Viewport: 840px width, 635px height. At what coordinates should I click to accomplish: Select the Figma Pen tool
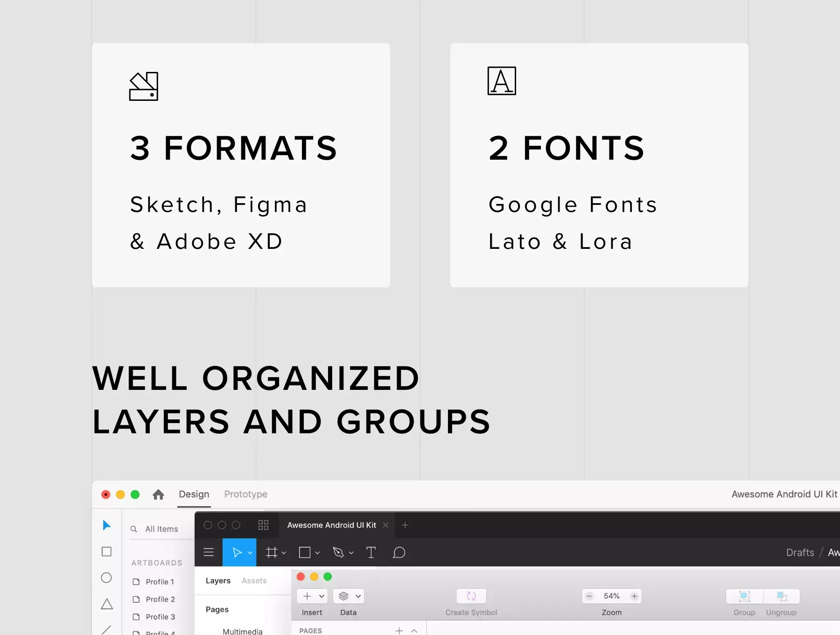point(338,552)
